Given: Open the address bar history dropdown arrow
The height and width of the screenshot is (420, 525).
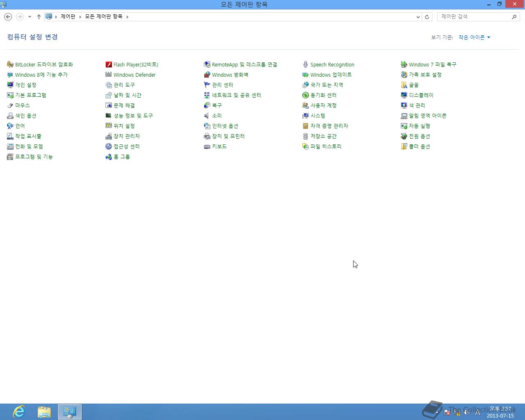Looking at the screenshot, I should pyautogui.click(x=418, y=17).
